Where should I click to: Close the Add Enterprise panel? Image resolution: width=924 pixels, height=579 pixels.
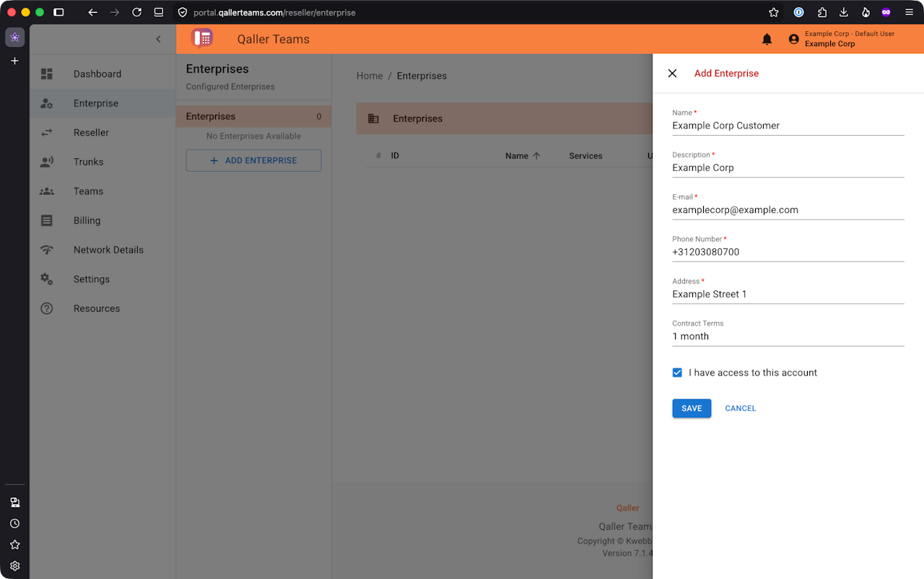[x=672, y=74]
